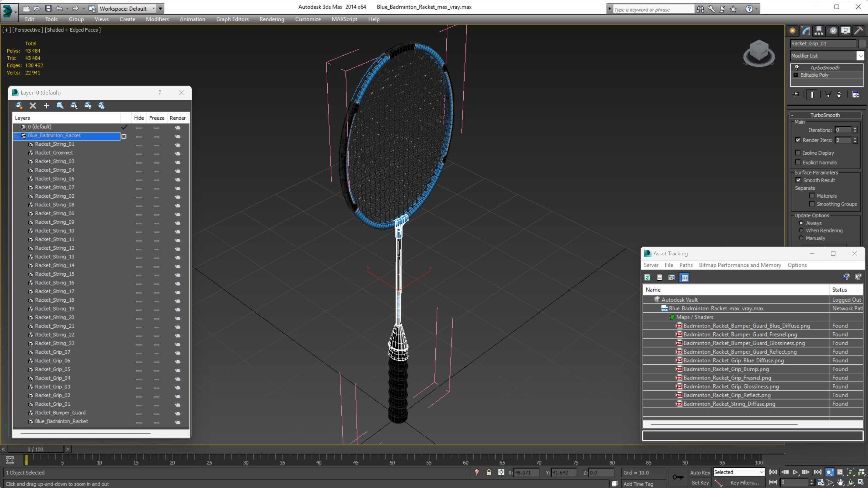
Task: Toggle Render Iters checkbox
Action: coord(798,140)
